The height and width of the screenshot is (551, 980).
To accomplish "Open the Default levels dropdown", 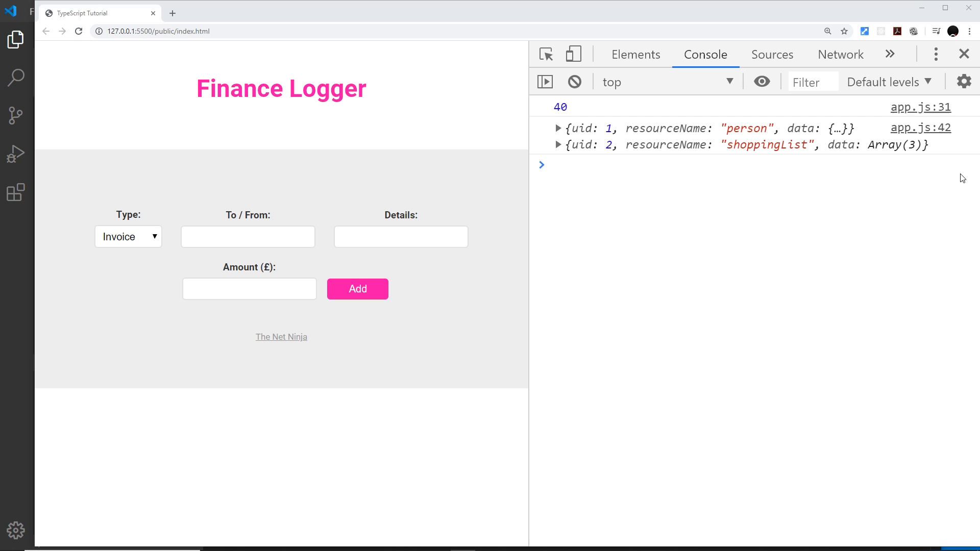I will coord(890,82).
